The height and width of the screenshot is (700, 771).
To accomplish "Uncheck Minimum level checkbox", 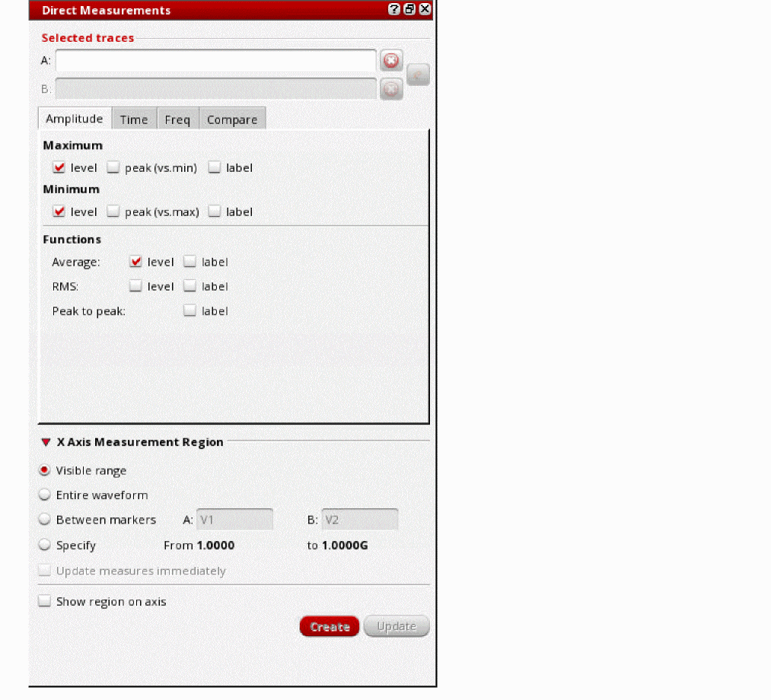I will 59,212.
